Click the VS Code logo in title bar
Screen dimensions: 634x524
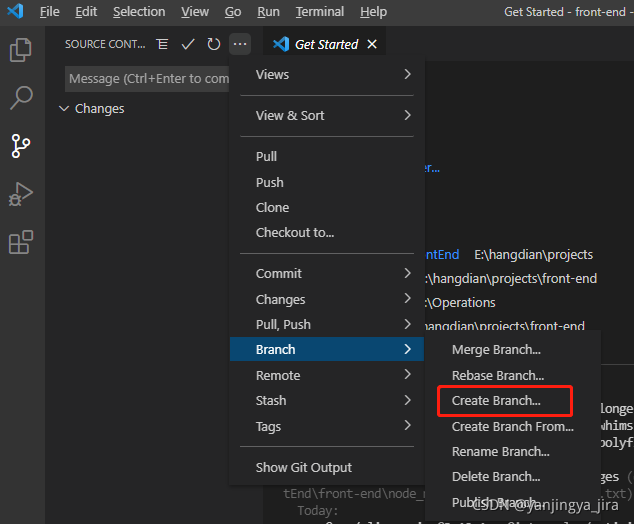click(15, 11)
